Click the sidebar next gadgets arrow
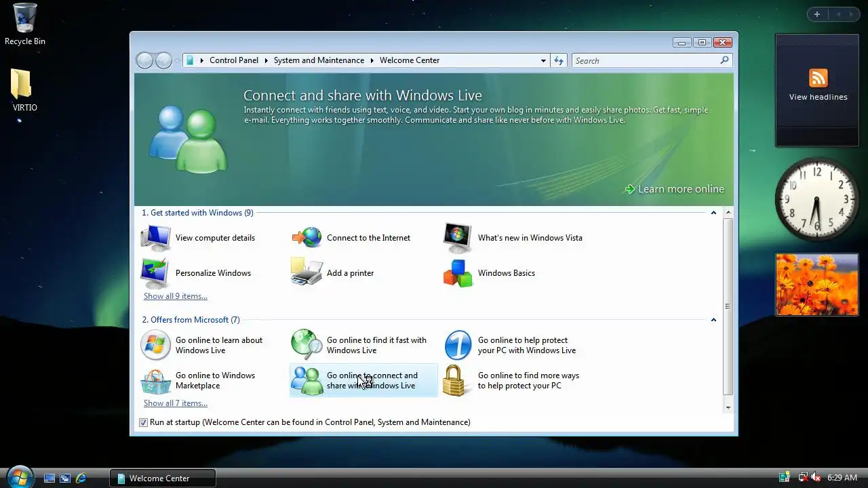The height and width of the screenshot is (488, 868). [852, 14]
